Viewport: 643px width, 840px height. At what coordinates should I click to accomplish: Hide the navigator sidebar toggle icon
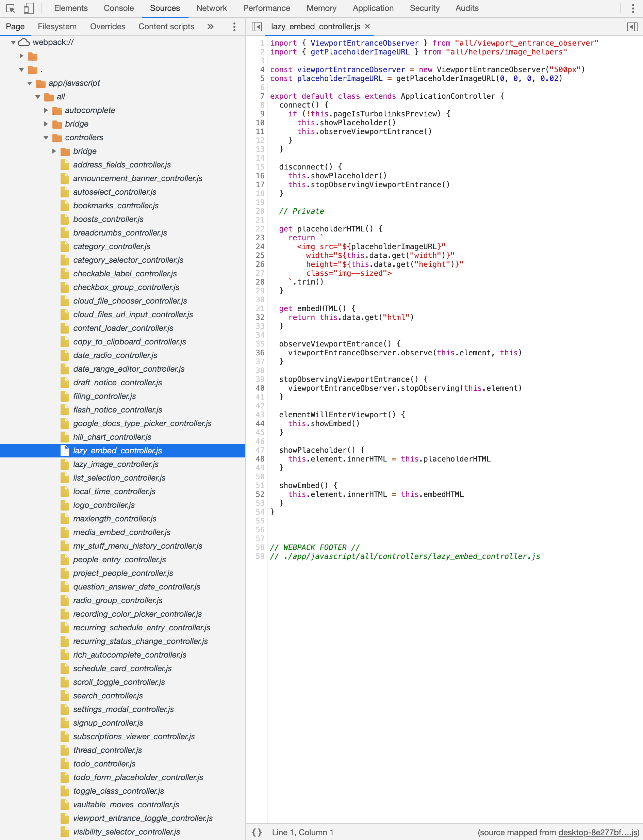[x=257, y=27]
